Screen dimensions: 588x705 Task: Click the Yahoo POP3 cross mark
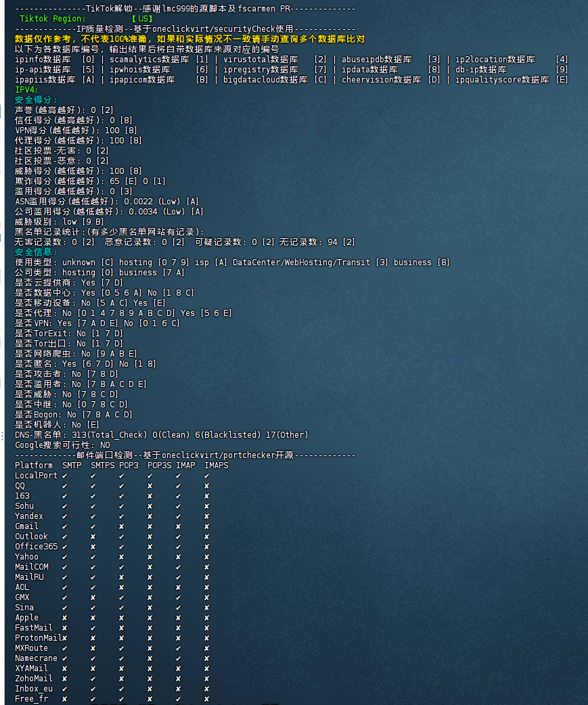point(121,557)
